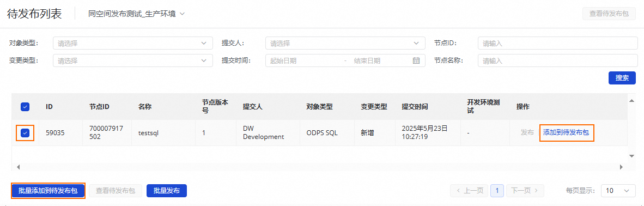Open the calendar icon in 提交时间 field
Image resolution: width=644 pixels, height=206 pixels.
point(416,61)
